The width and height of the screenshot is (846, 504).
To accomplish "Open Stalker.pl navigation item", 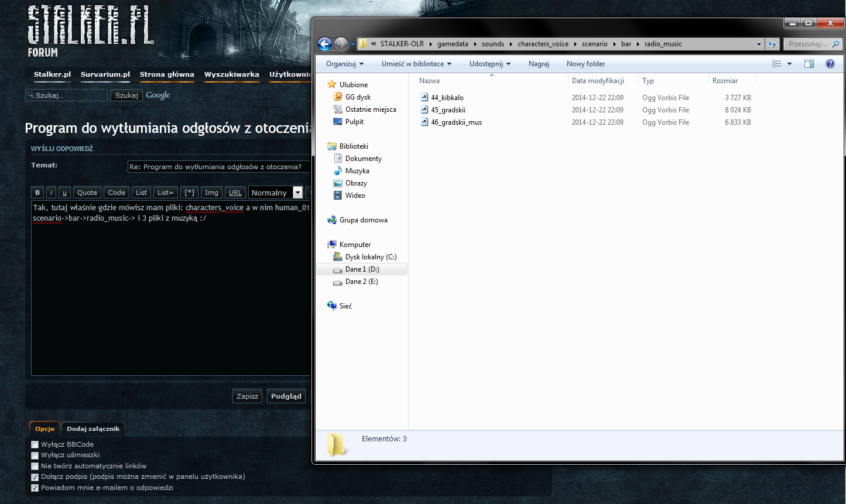I will [52, 74].
